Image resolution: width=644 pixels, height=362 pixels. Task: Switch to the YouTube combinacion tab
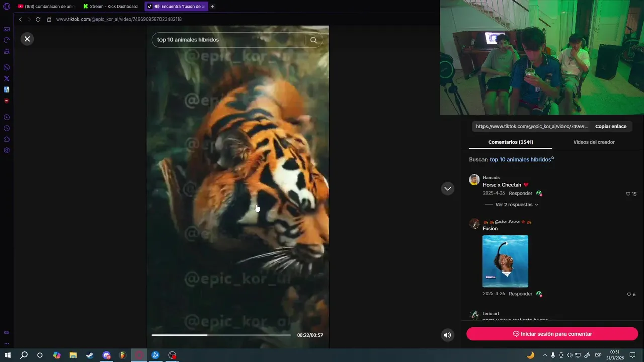tap(46, 6)
